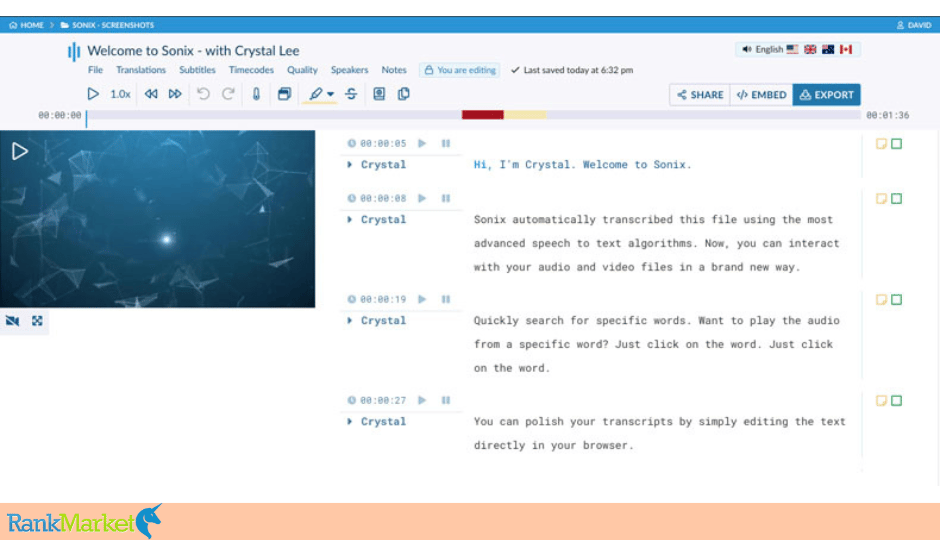Image resolution: width=940 pixels, height=540 pixels.
Task: Hide the video with the camera-off icon
Action: 13,321
